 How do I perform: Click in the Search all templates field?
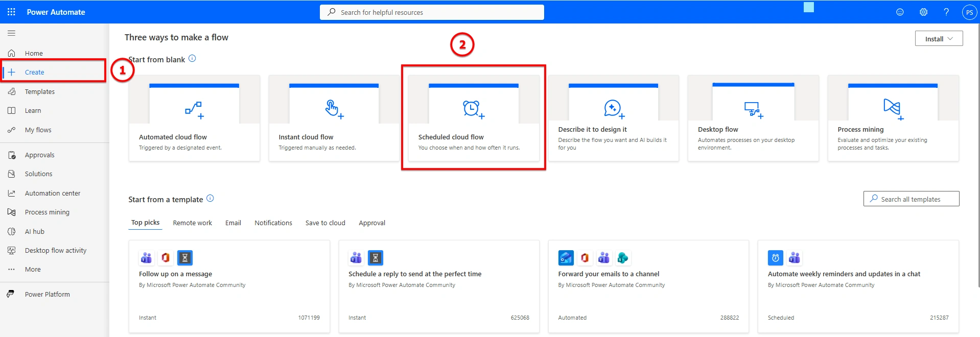click(x=911, y=199)
